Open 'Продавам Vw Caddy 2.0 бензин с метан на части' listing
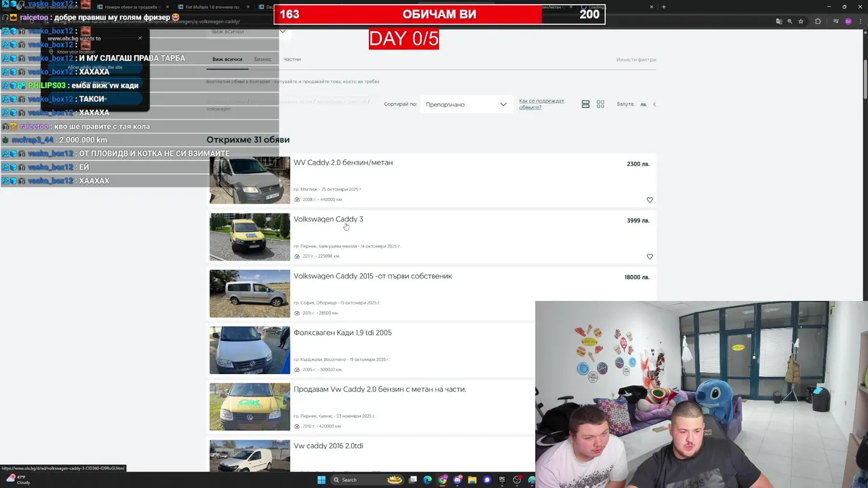 point(380,390)
